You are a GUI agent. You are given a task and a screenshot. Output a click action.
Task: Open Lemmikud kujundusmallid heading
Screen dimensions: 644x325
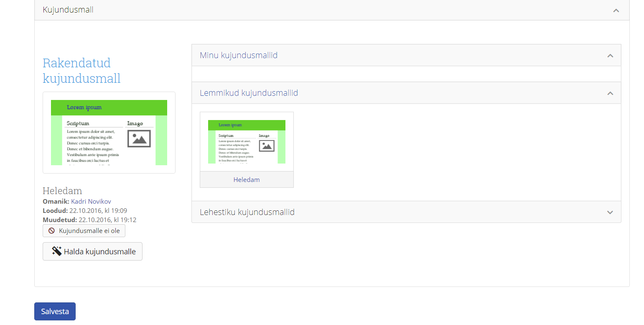249,93
